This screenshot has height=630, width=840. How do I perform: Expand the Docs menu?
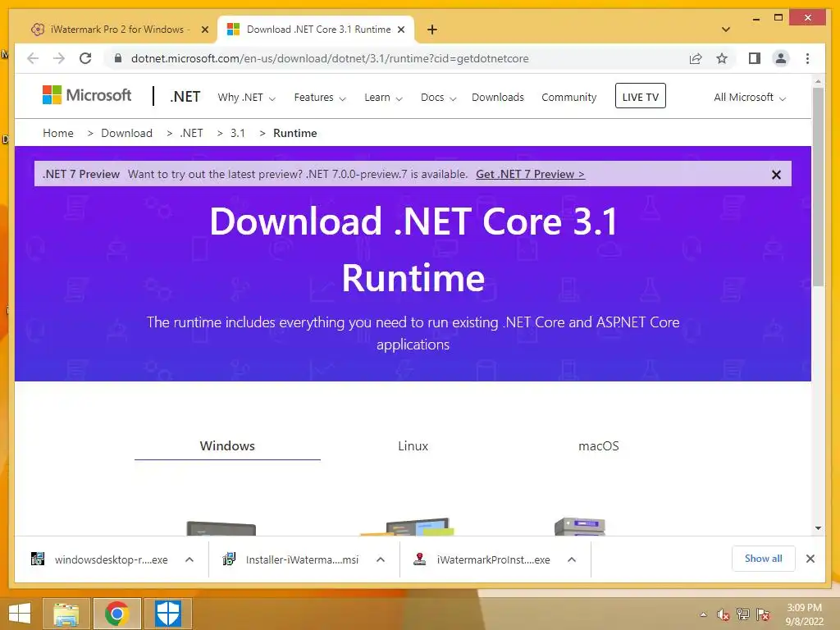[438, 98]
